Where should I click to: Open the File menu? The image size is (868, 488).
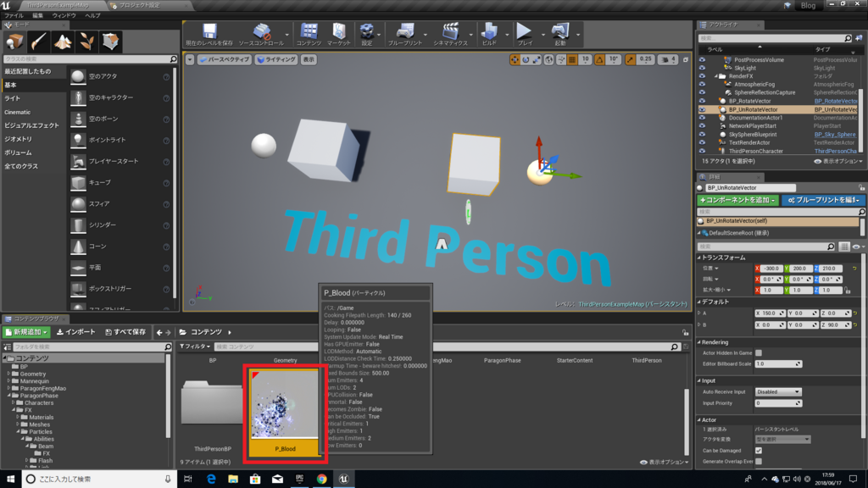pyautogui.click(x=14, y=15)
